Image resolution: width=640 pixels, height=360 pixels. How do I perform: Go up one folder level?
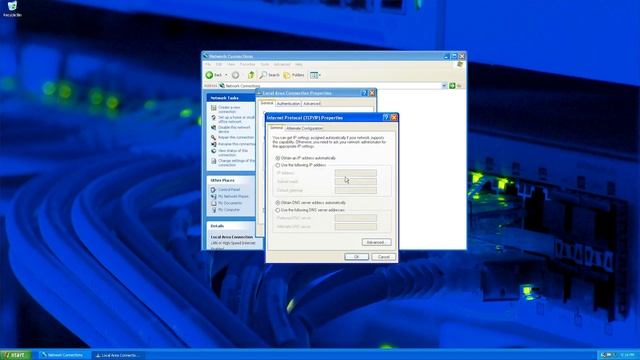pos(251,75)
